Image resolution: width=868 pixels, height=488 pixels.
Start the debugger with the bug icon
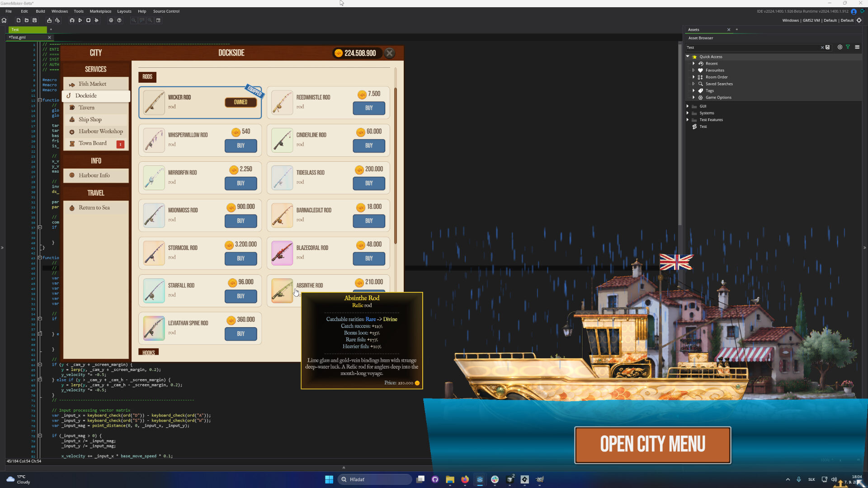(72, 20)
